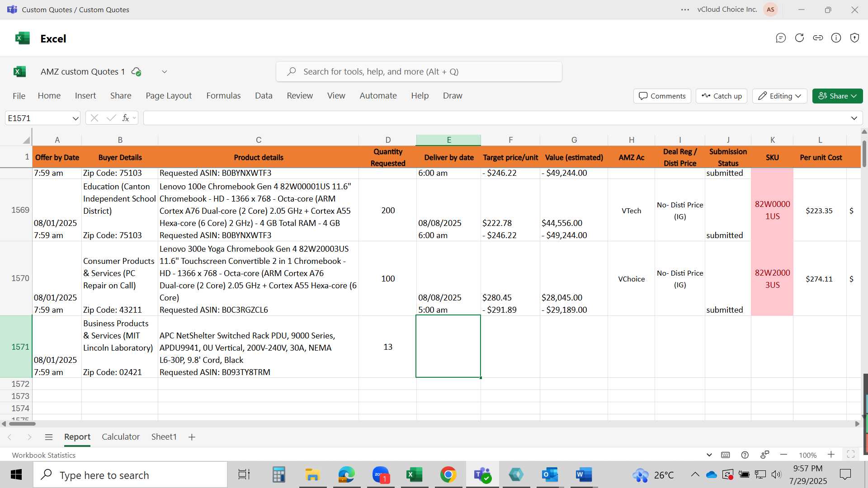Open the all sheets list icon
Viewport: 868px width, 488px height.
[49, 437]
